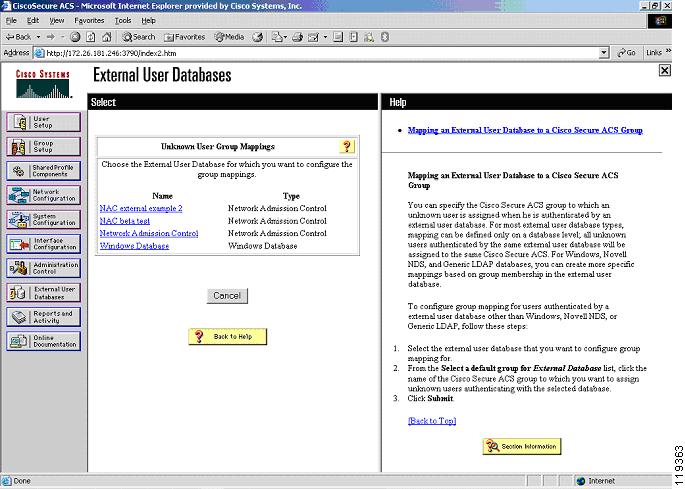Open Windows Database link
Image resolution: width=685 pixels, height=489 pixels.
[x=134, y=246]
